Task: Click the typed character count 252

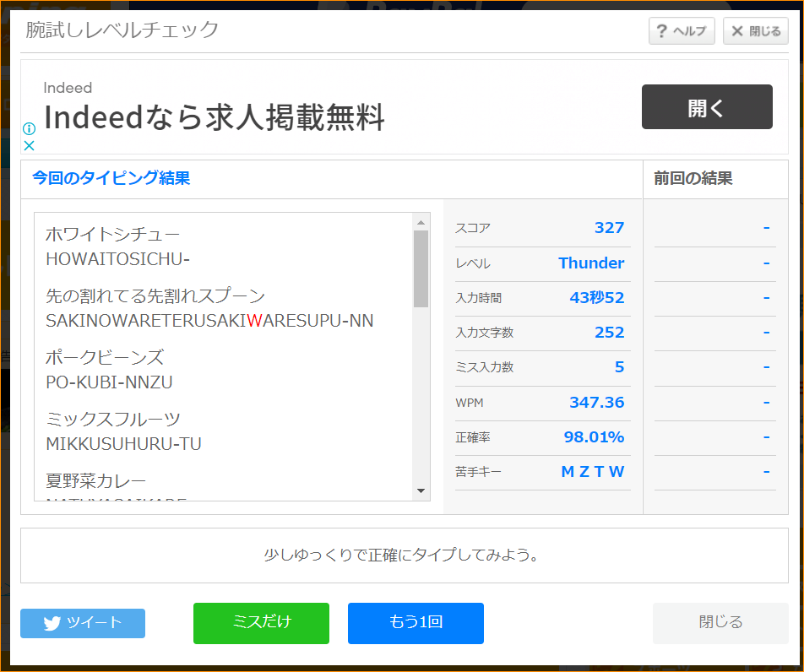Action: pos(609,333)
